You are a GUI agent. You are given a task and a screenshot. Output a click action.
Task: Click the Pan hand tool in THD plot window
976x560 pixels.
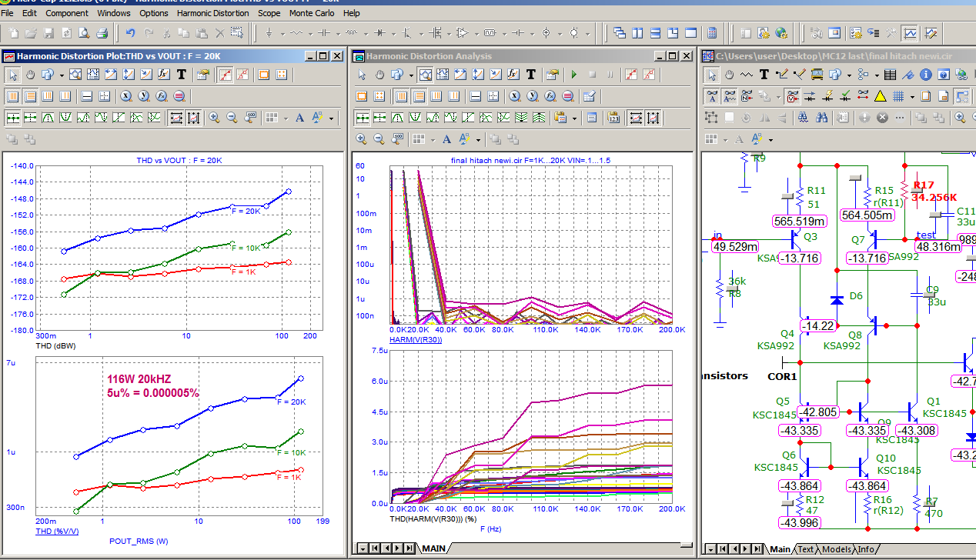(x=31, y=75)
